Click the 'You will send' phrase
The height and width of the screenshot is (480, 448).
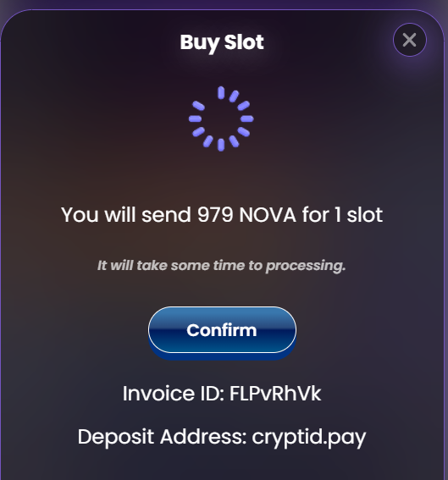point(126,214)
